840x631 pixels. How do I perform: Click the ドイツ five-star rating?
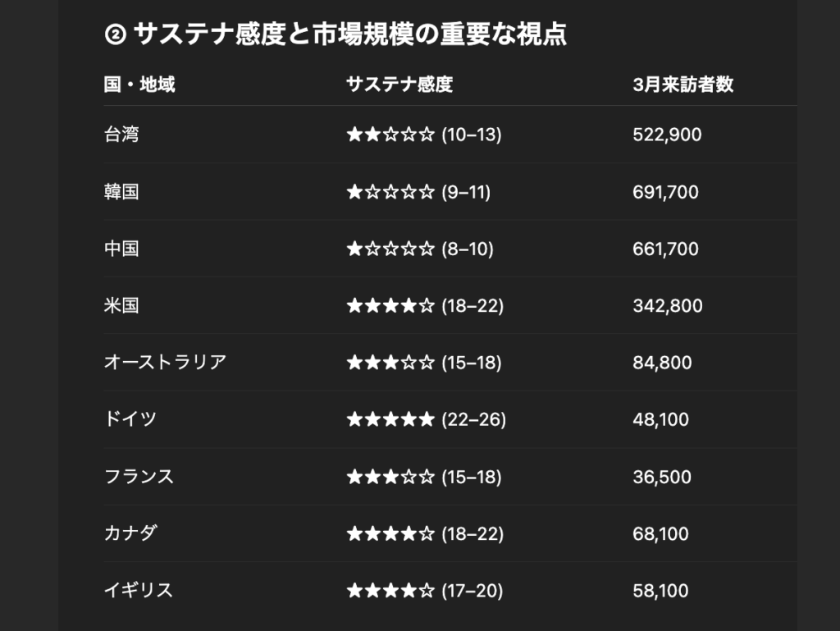point(426,419)
